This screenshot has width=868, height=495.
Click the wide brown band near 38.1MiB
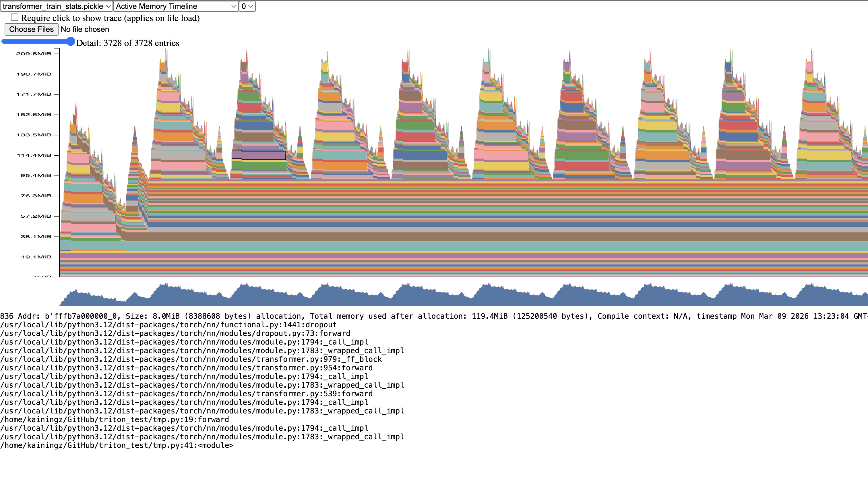[476, 237]
